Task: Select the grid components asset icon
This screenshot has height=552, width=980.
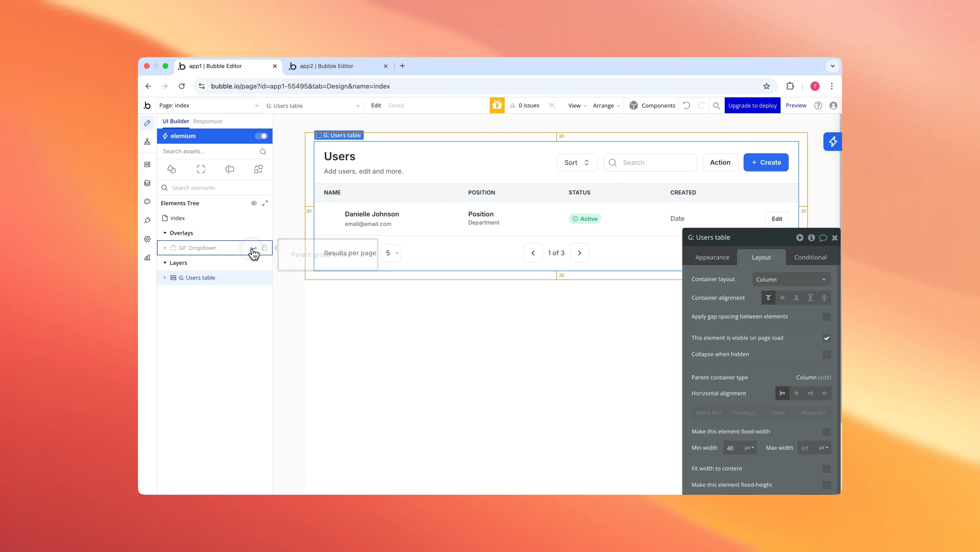Action: 258,169
